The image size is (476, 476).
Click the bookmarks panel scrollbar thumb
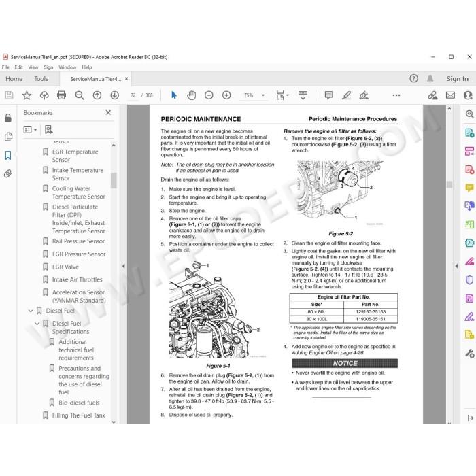[114, 180]
